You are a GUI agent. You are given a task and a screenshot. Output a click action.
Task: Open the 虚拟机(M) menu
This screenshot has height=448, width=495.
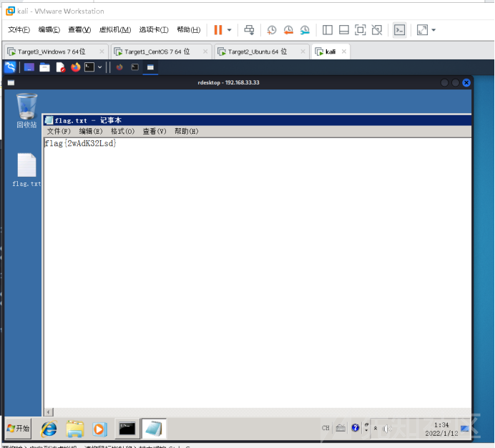tap(115, 29)
